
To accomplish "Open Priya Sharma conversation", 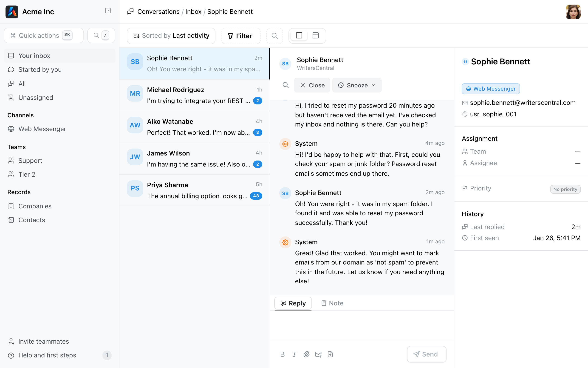I will coord(194,190).
